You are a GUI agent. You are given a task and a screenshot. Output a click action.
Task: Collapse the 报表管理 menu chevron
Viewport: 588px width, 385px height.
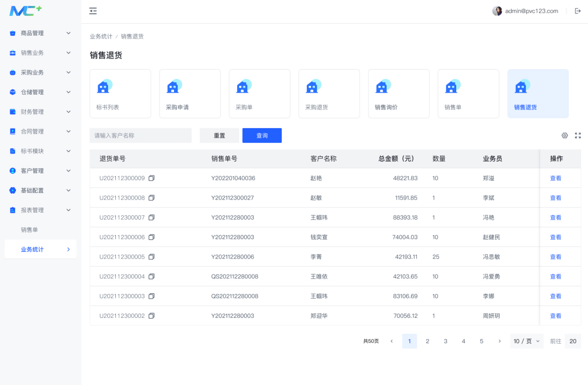pos(69,210)
